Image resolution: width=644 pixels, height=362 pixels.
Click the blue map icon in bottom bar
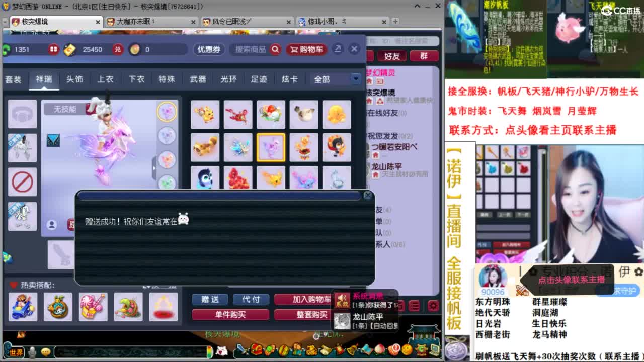[367, 349]
